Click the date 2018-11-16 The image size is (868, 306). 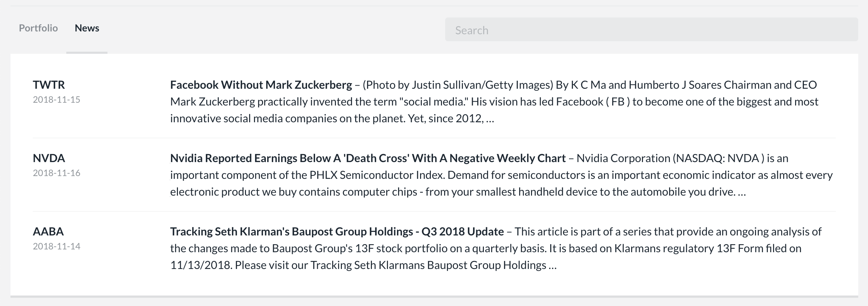[x=57, y=173]
